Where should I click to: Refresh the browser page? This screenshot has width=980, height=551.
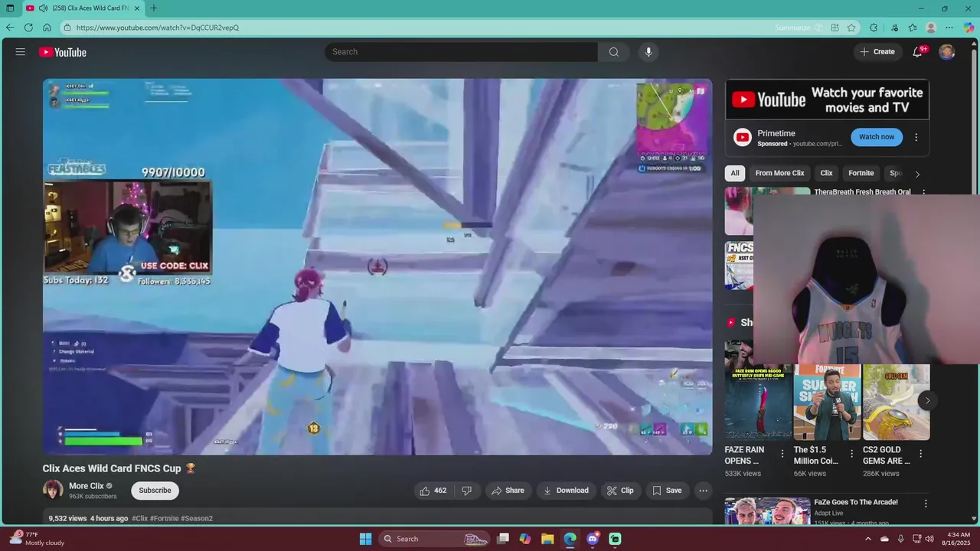click(x=28, y=28)
